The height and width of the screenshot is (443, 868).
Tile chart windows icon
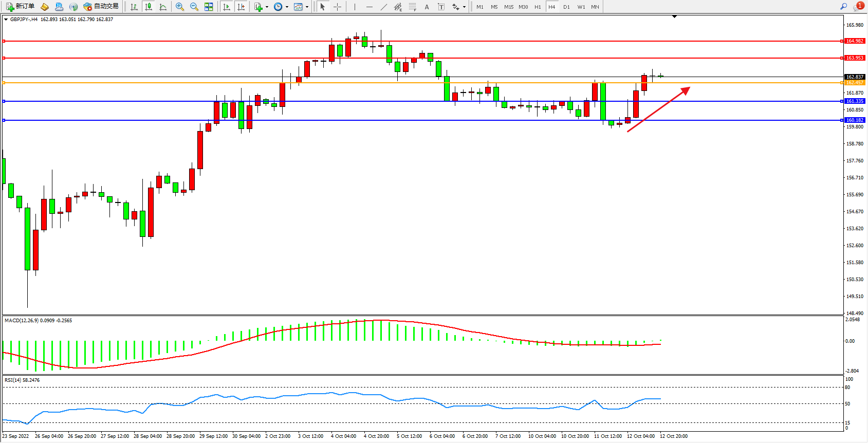[209, 7]
